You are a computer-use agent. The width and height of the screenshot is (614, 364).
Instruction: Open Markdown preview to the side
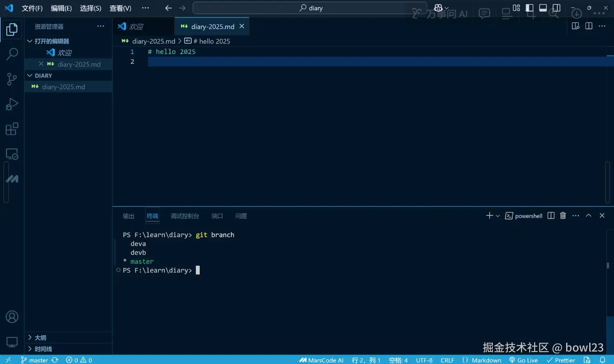(575, 26)
